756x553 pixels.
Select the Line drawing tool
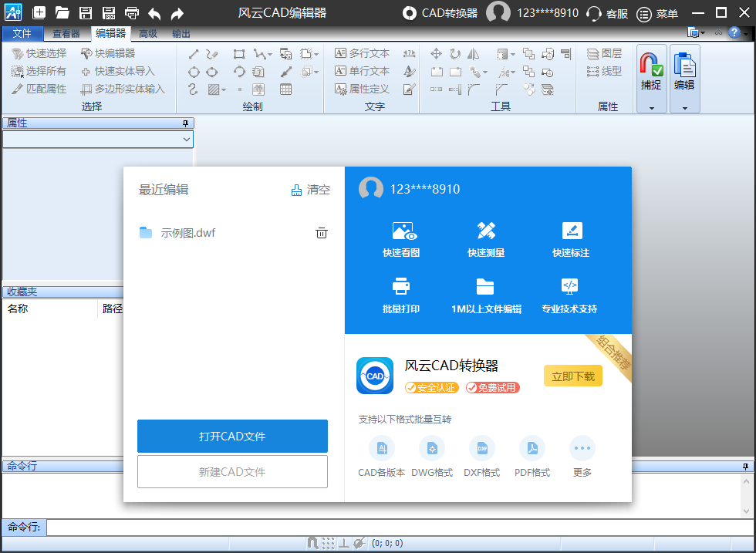[194, 54]
